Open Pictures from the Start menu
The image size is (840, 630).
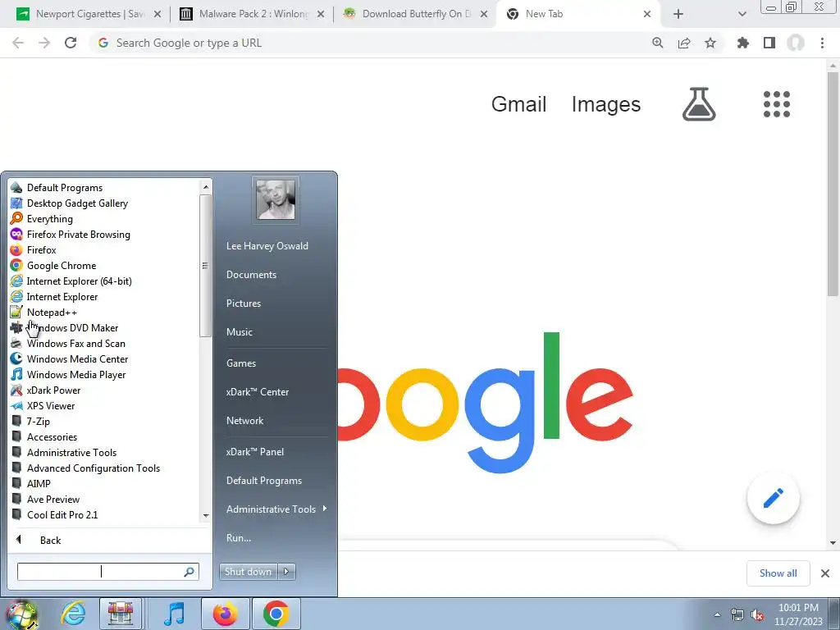(x=243, y=304)
